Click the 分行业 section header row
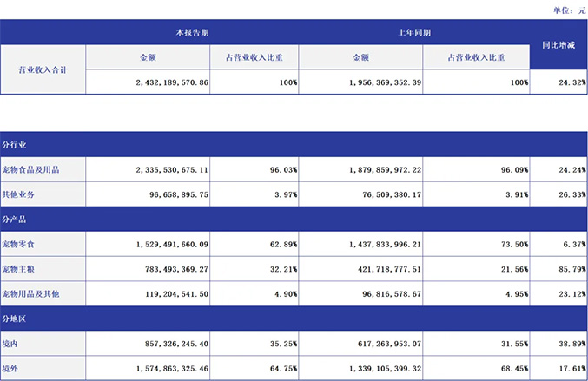This screenshot has height=381, width=588. coord(294,144)
